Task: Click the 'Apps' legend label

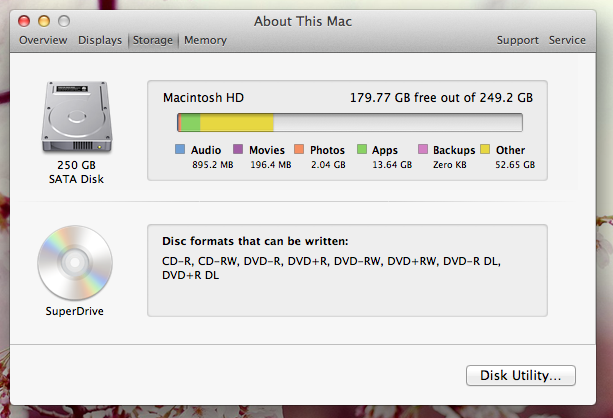Action: (385, 150)
